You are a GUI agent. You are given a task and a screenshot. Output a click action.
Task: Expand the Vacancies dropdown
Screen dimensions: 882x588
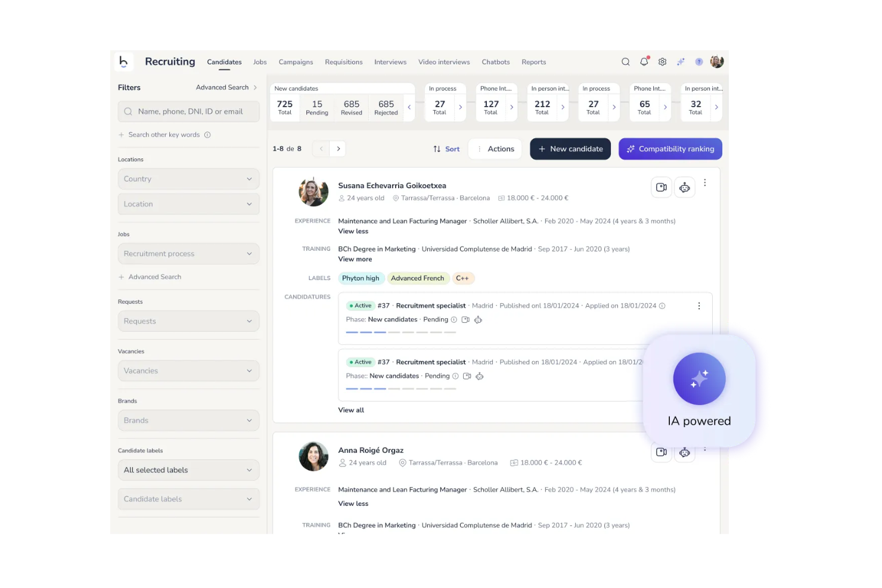click(x=189, y=371)
